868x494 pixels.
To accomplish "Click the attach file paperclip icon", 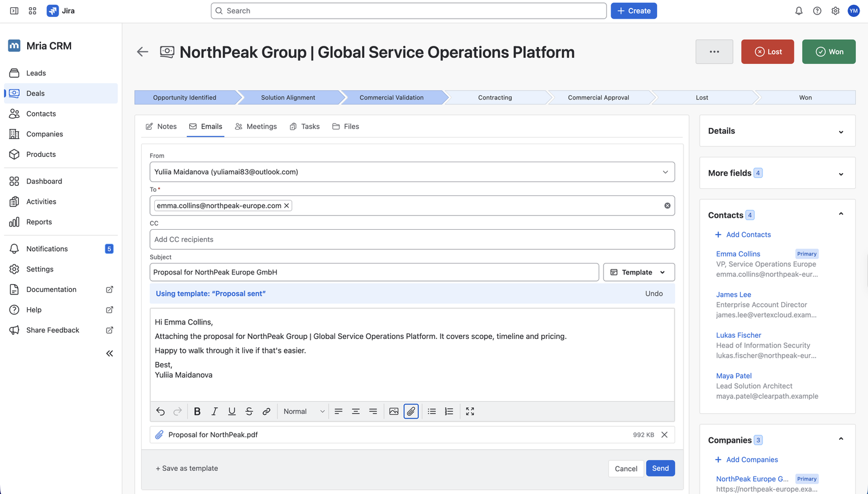I will tap(411, 411).
